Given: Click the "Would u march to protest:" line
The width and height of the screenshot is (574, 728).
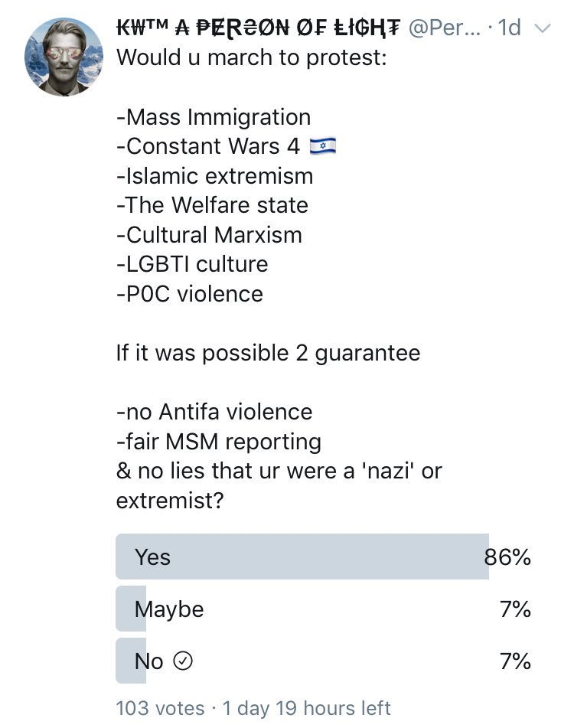Looking at the screenshot, I should click(252, 58).
